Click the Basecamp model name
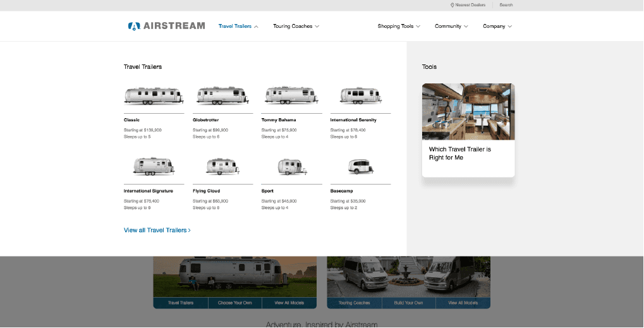This screenshot has height=328, width=644. (342, 191)
